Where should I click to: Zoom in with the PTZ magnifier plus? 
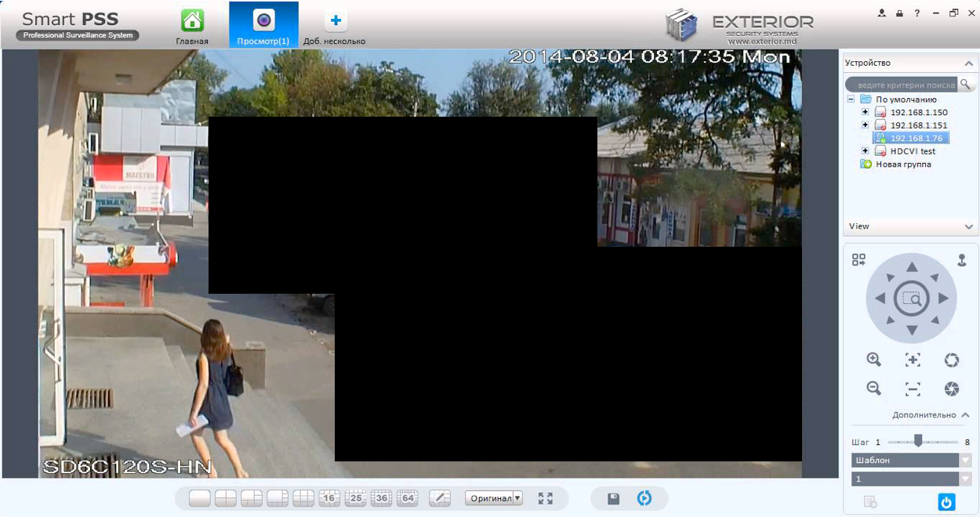click(x=873, y=360)
